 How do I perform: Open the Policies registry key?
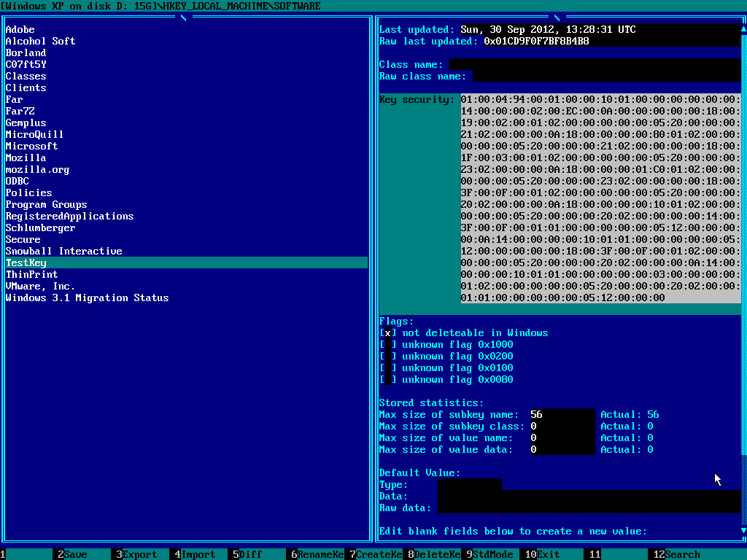point(28,193)
